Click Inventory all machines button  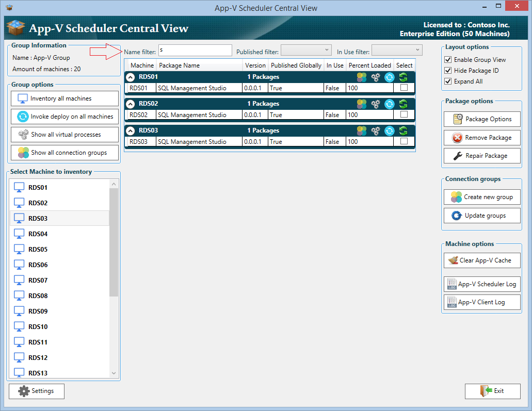pos(65,98)
